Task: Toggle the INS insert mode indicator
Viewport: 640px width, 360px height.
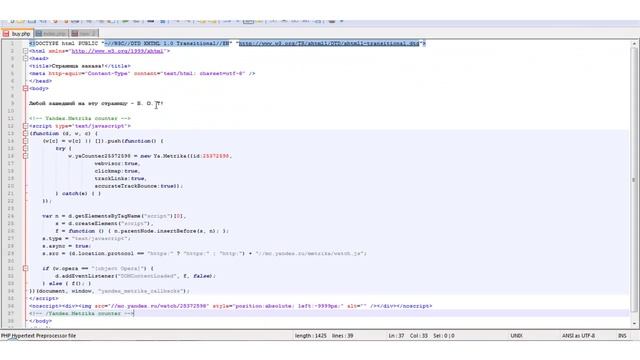Action: click(x=622, y=336)
